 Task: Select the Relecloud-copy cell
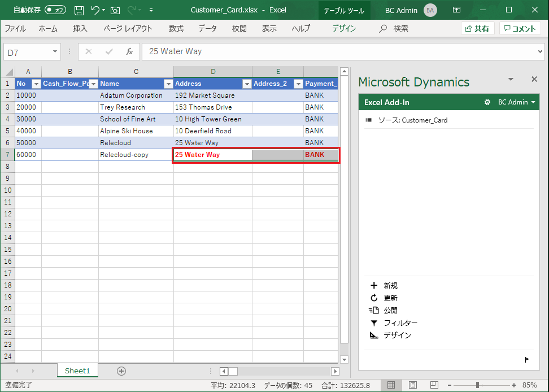click(x=136, y=155)
